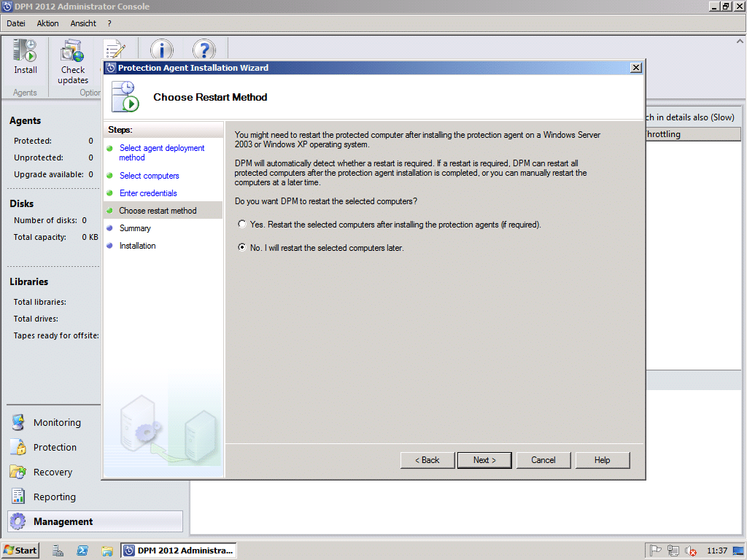Go to Enter credentials step
747x560 pixels.
(148, 193)
